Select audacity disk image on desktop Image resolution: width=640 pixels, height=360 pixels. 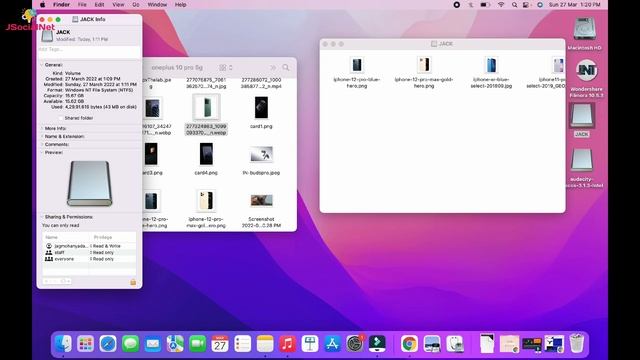582,167
